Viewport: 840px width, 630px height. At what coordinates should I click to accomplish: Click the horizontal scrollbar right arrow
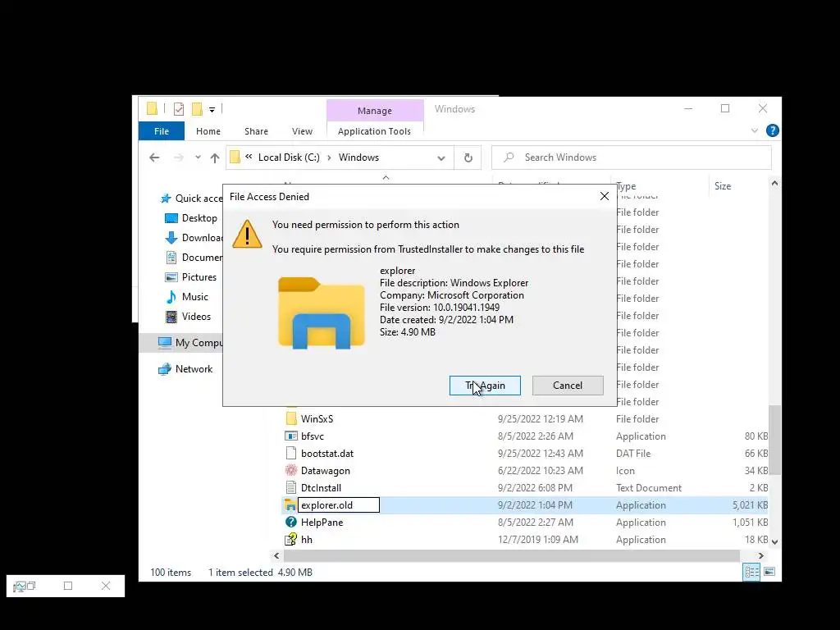[x=760, y=555]
